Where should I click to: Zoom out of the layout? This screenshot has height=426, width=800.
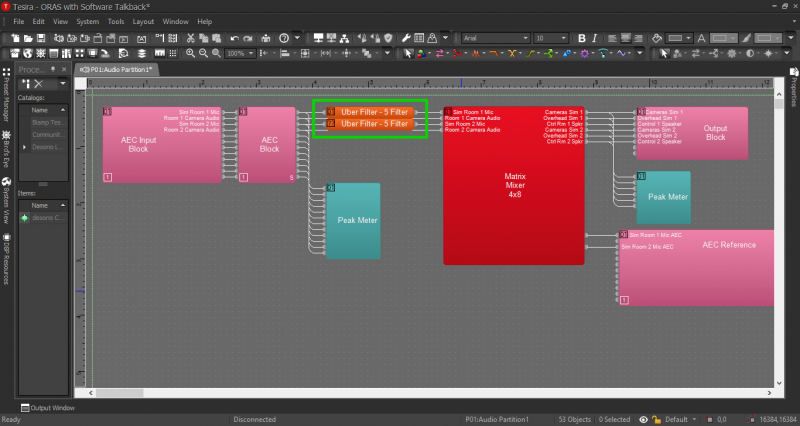pos(203,53)
